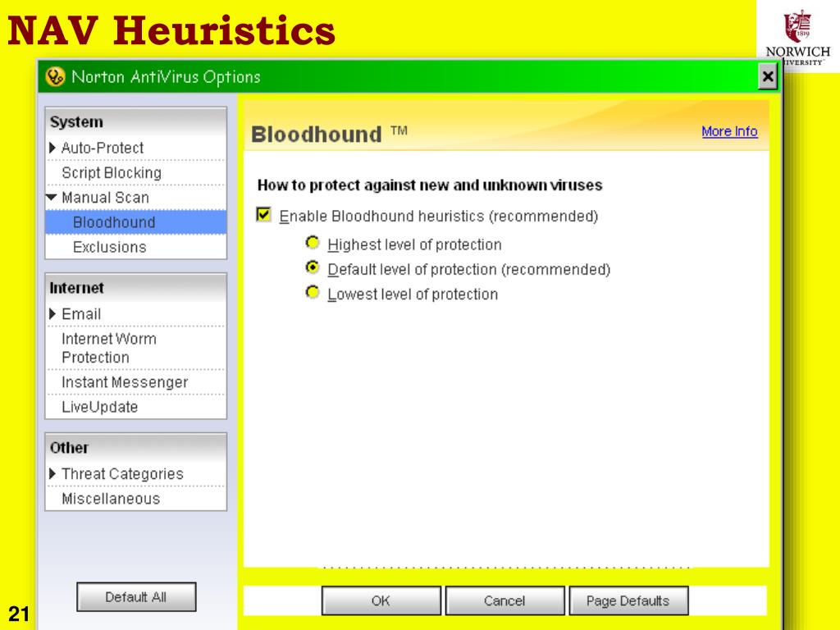Select Bloodhound in the sidebar

(x=136, y=222)
